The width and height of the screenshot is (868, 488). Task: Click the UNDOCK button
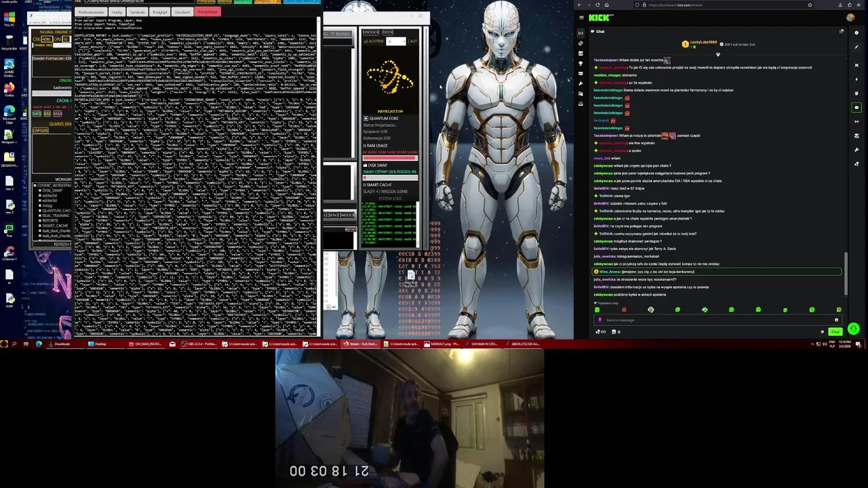click(x=371, y=32)
